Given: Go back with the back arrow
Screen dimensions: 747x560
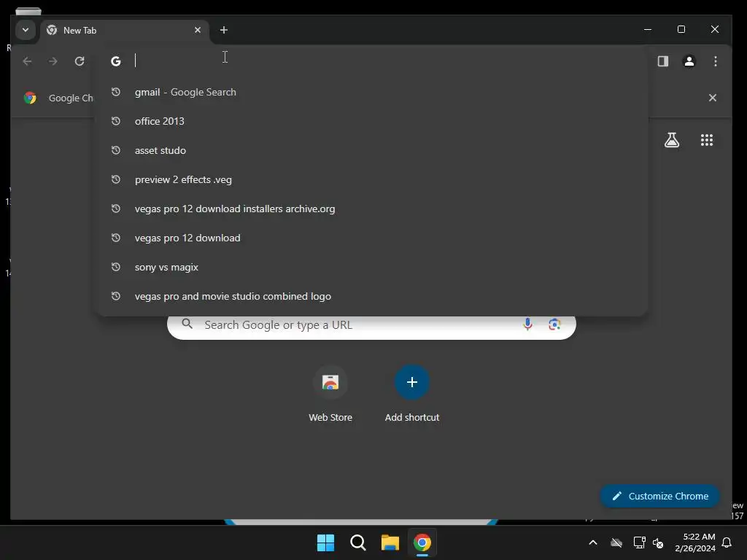Looking at the screenshot, I should (27, 61).
